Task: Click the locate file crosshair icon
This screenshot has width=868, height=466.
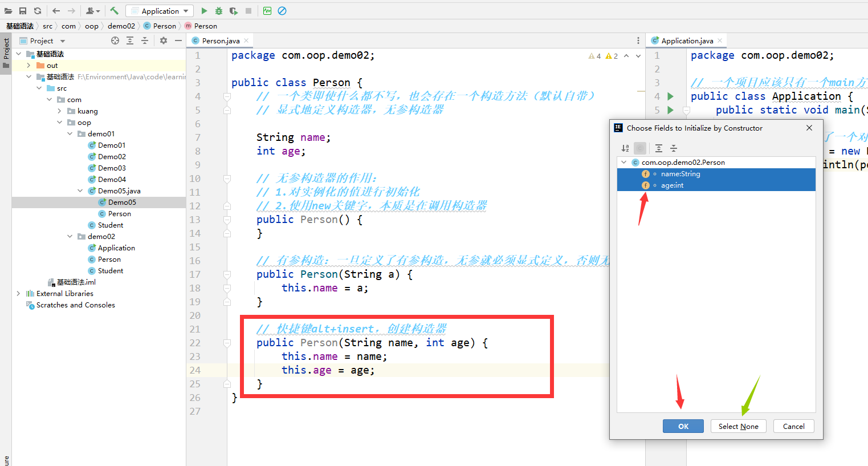Action: click(x=115, y=40)
